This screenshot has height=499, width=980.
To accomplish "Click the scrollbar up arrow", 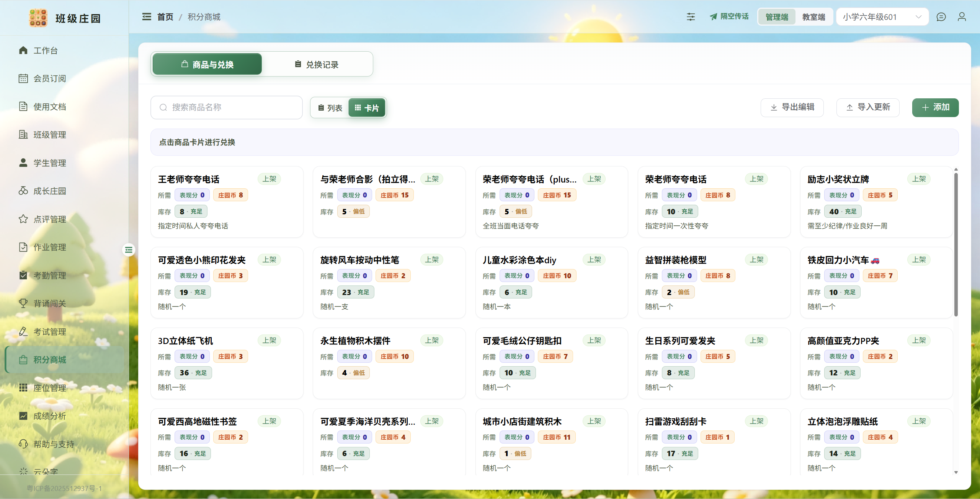I will tap(956, 169).
